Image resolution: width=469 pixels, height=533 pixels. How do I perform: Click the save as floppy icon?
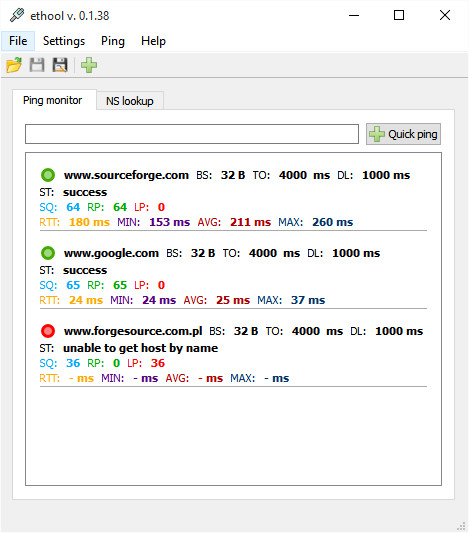click(x=60, y=65)
